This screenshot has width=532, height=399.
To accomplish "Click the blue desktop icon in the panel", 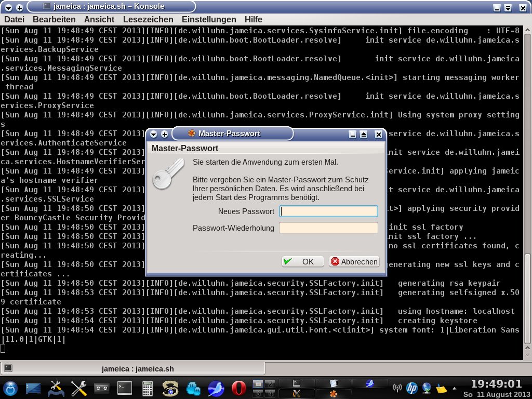I will pos(33,388).
